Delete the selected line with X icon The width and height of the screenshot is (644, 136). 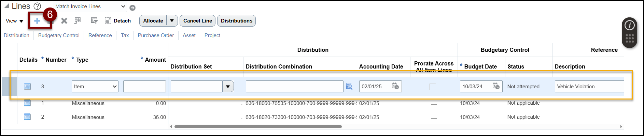click(64, 21)
